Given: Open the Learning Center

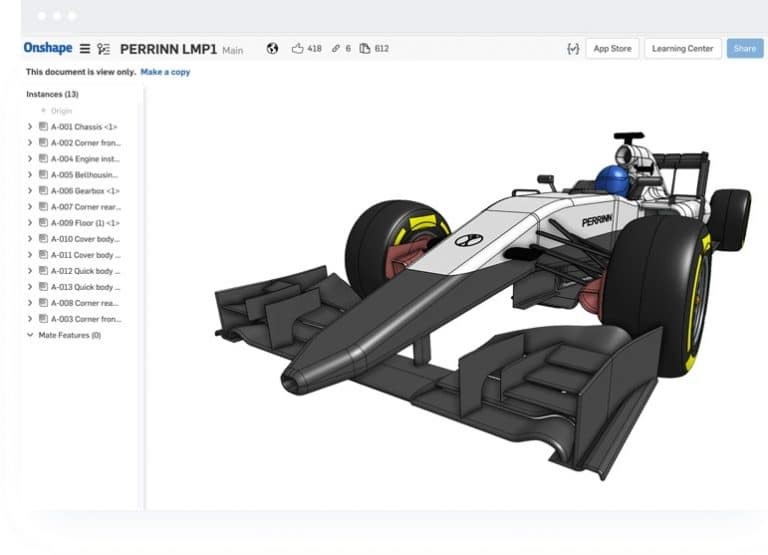Looking at the screenshot, I should coord(682,48).
